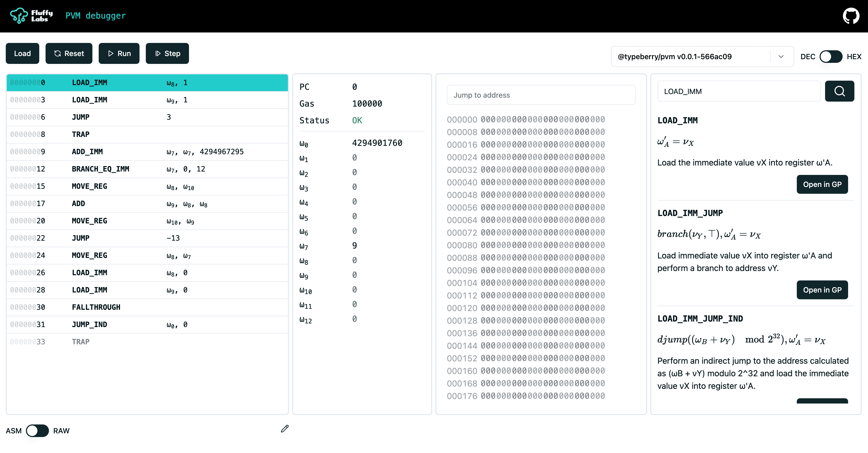
Task: Click the Jump to address field
Action: coord(541,95)
